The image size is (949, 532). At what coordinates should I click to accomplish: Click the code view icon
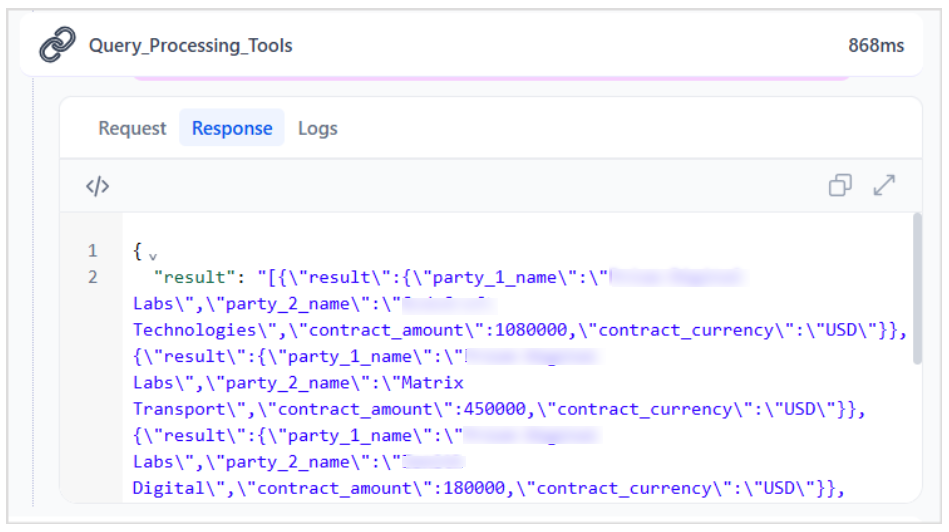click(97, 186)
